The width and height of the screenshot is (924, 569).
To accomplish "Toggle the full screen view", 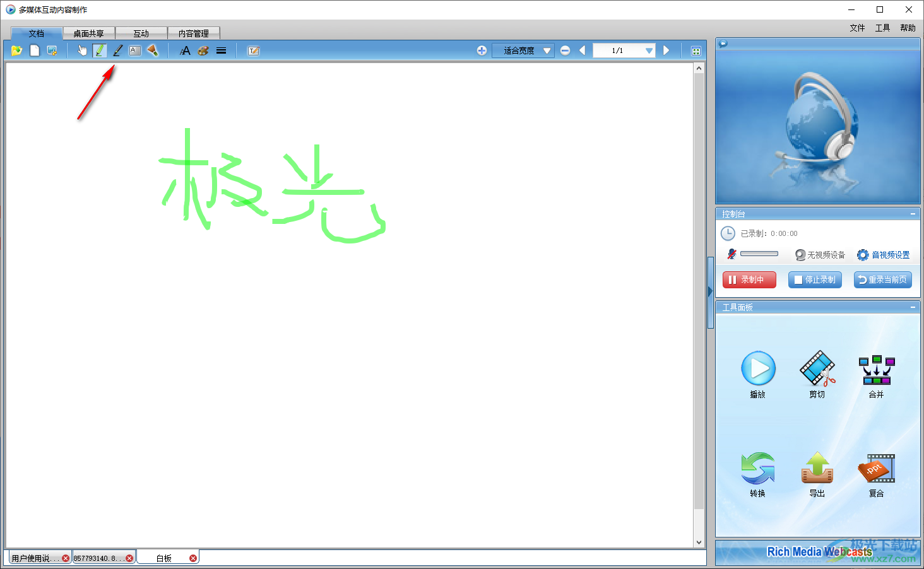I will 696,51.
